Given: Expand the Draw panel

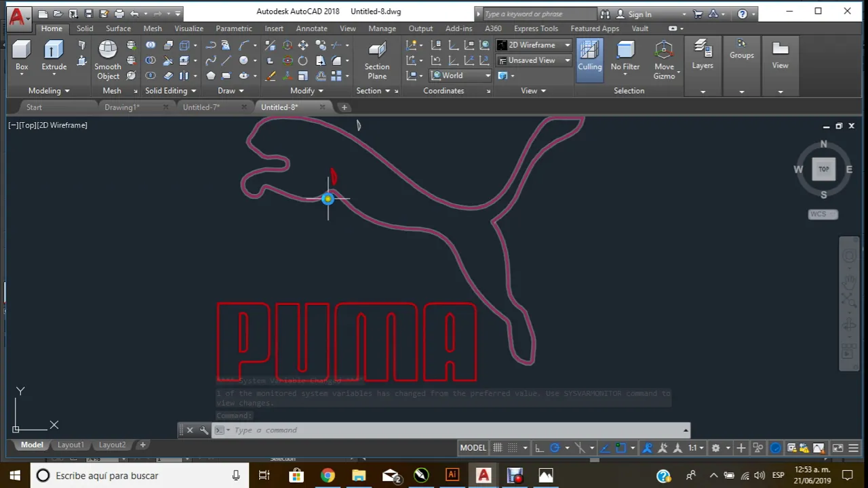Looking at the screenshot, I should pyautogui.click(x=231, y=91).
